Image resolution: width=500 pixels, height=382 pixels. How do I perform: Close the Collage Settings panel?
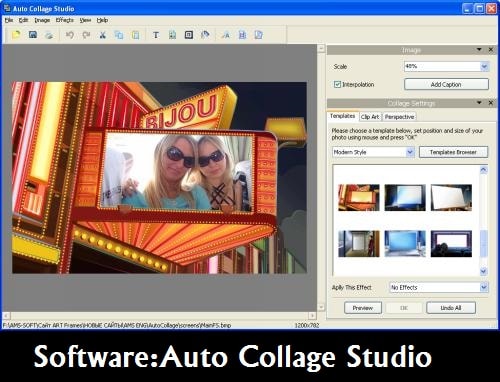click(491, 103)
